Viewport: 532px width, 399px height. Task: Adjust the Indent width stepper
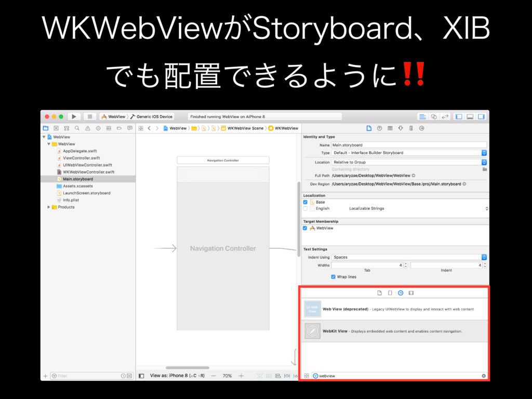(485, 265)
